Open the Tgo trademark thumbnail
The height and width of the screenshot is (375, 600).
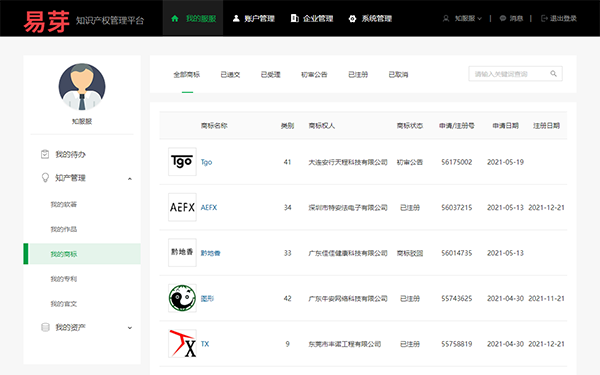click(182, 161)
